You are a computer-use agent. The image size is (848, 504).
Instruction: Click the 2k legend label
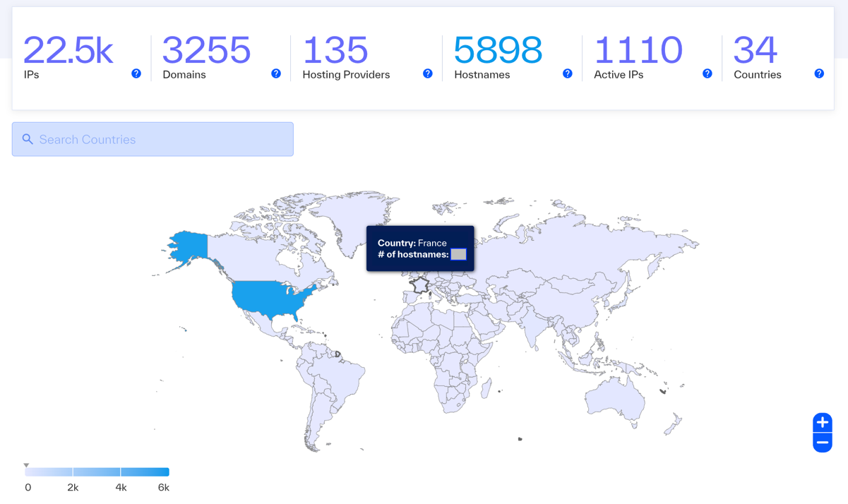pyautogui.click(x=73, y=488)
